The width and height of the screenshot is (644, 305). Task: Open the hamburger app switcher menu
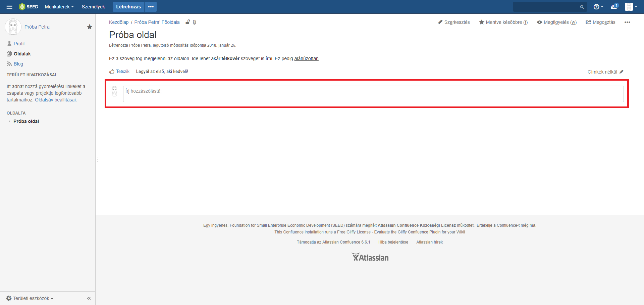(x=9, y=7)
